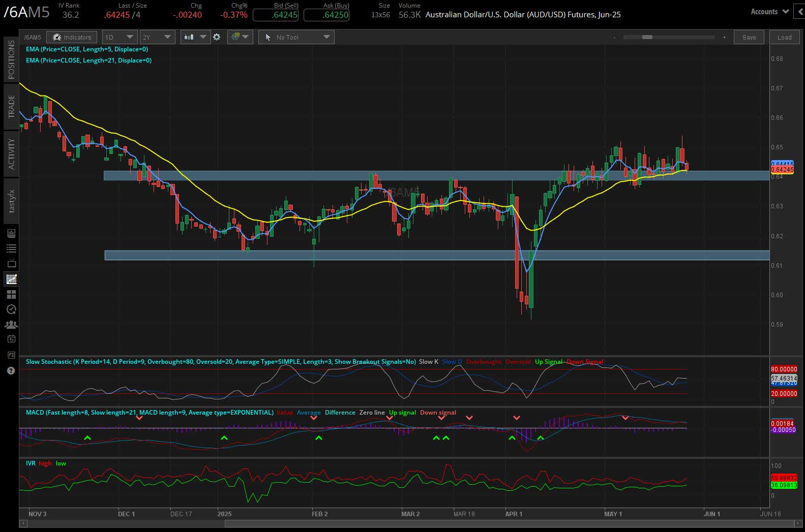Open the Indicators button
The height and width of the screenshot is (532, 805).
[73, 37]
